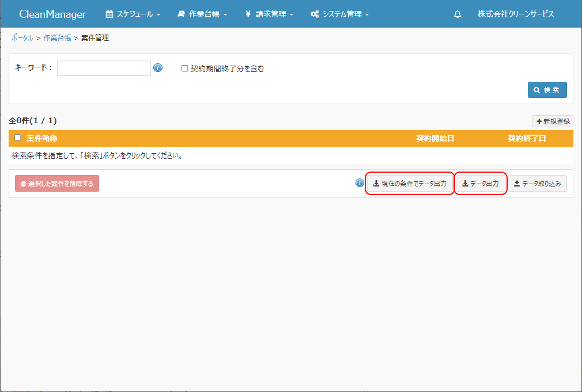This screenshot has width=582, height=392.
Task: Click the 新規登録 button
Action: 553,121
